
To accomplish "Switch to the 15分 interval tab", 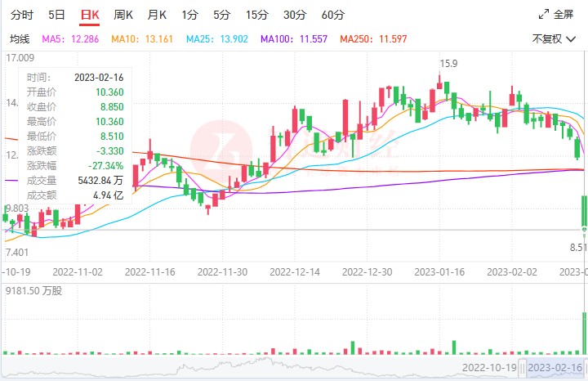I will tap(257, 15).
